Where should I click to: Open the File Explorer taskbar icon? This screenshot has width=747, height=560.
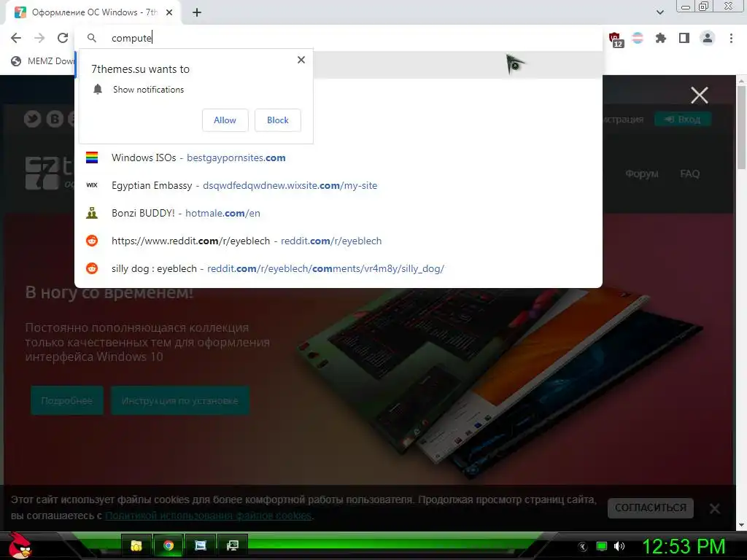pos(136,545)
